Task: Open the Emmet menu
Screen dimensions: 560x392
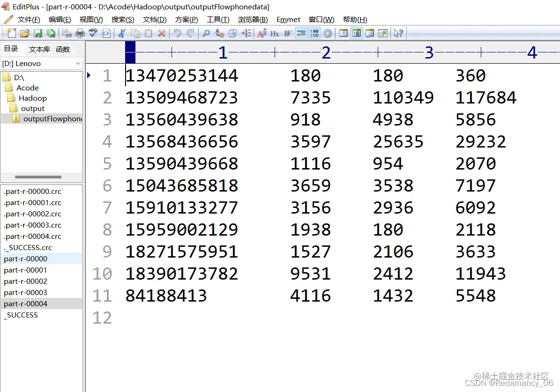Action: point(288,20)
